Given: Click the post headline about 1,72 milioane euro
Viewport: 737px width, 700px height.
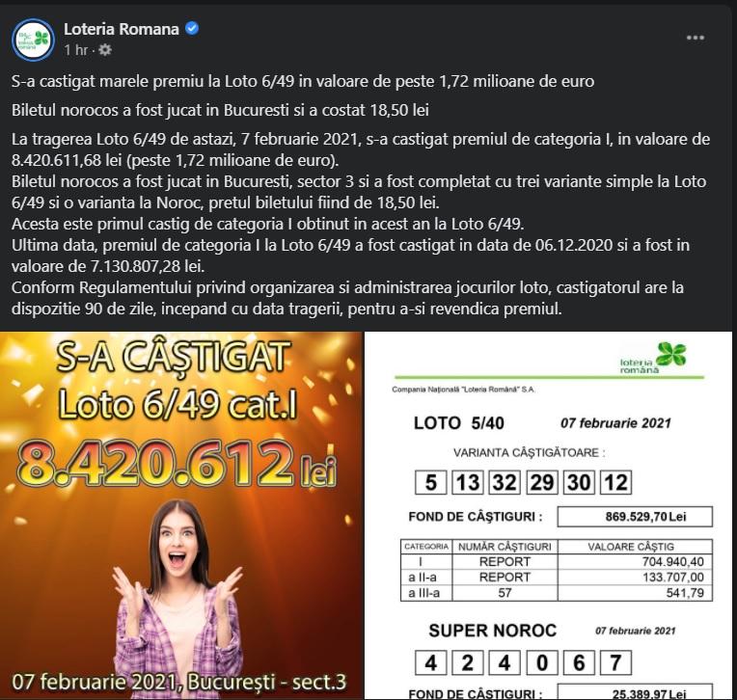Looking at the screenshot, I should [303, 81].
